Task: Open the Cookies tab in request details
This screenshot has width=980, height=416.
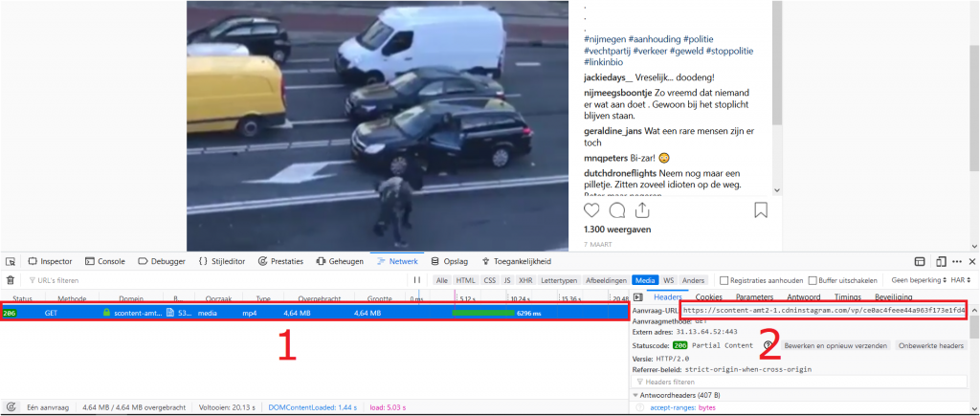Action: click(x=709, y=297)
